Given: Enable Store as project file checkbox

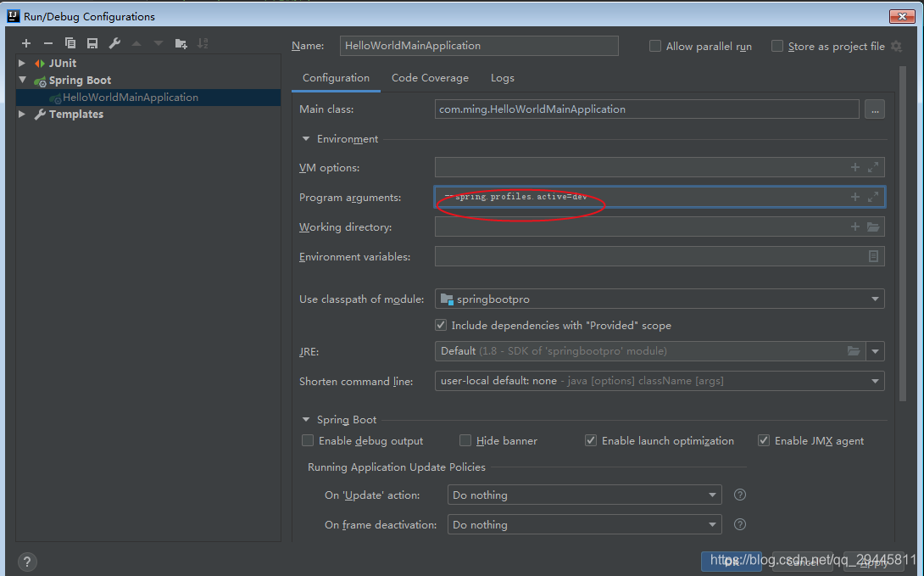Looking at the screenshot, I should click(x=777, y=46).
